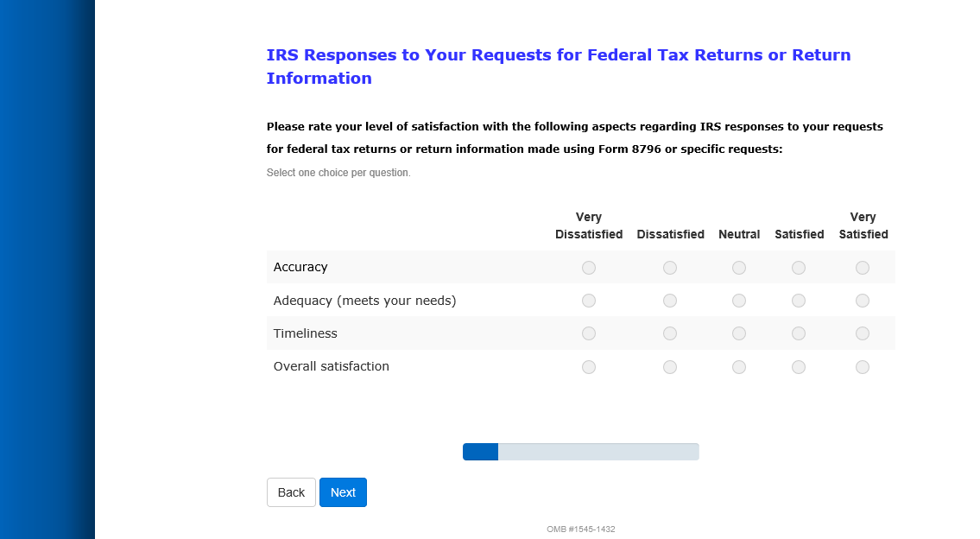Screen dimensions: 980x539
Task: Choose Dissatisfied for Timeliness
Action: pyautogui.click(x=670, y=333)
